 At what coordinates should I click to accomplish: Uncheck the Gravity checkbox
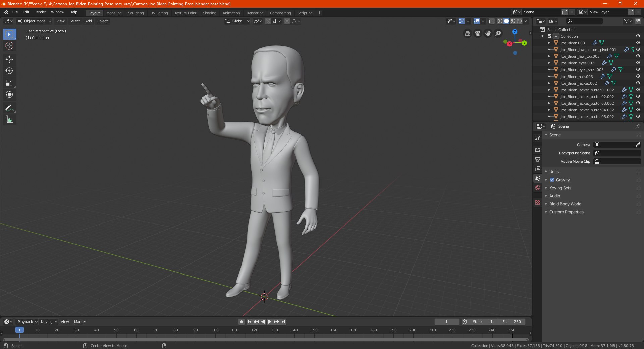click(552, 180)
